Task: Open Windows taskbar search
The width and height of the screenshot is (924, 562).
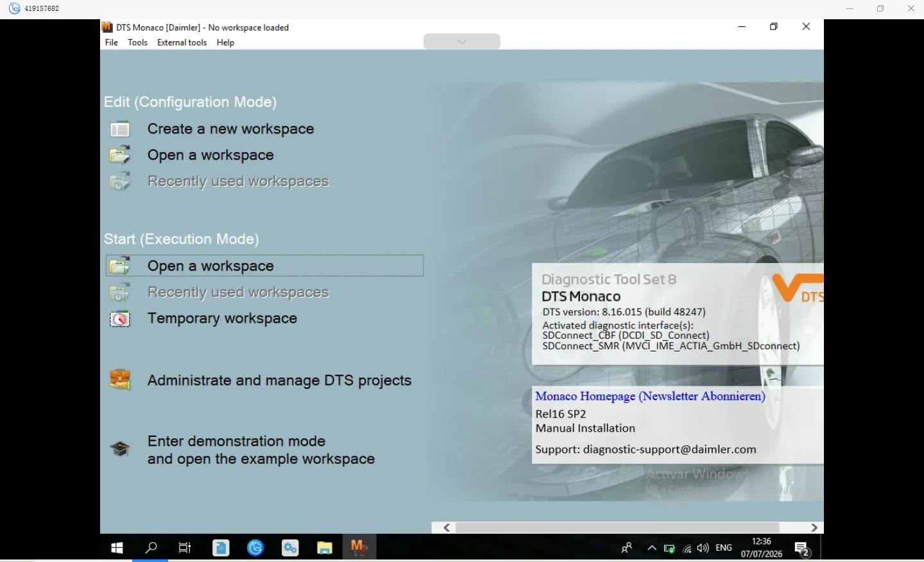Action: tap(151, 548)
